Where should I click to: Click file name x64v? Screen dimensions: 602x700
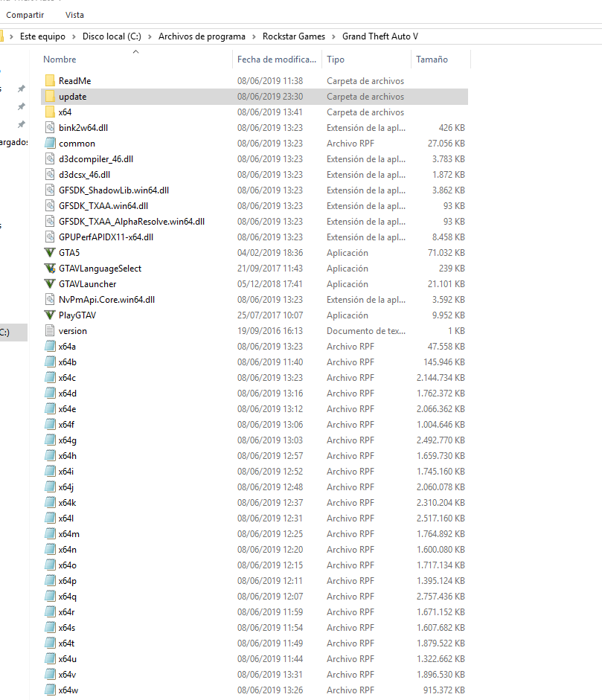(x=68, y=675)
